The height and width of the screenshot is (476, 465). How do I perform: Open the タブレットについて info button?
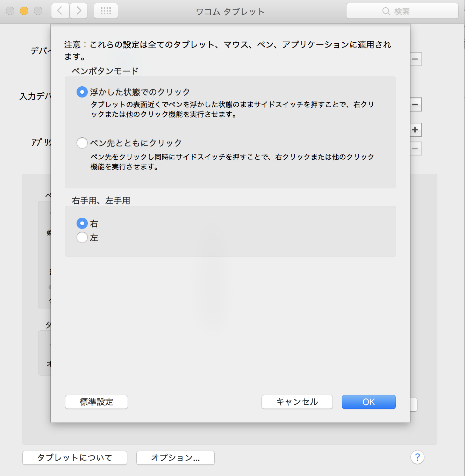click(x=75, y=458)
